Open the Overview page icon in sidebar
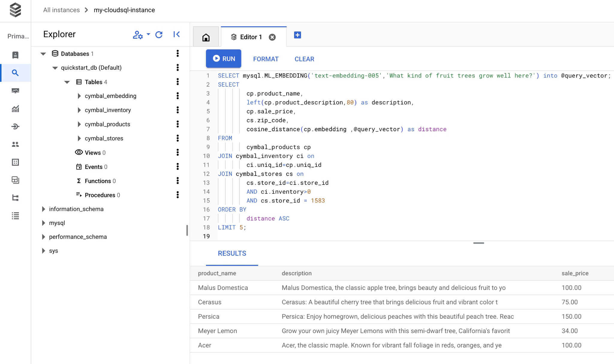The height and width of the screenshot is (364, 614). pos(15,55)
